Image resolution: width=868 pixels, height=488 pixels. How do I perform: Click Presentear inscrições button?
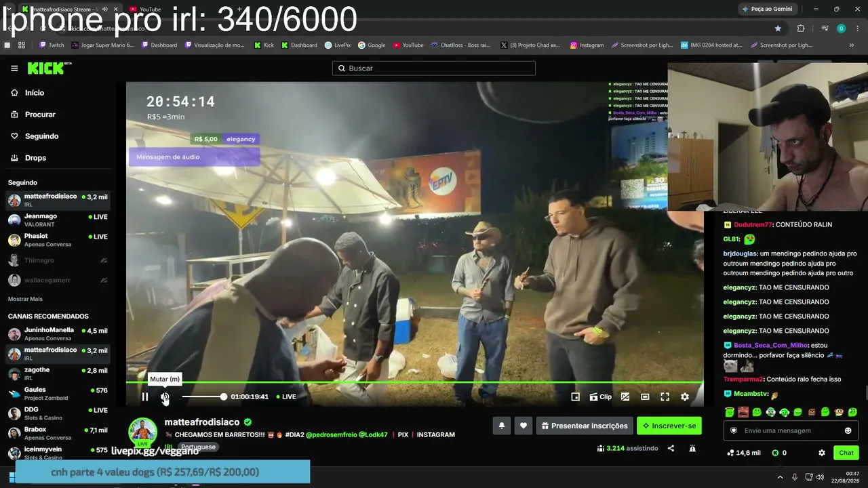click(x=585, y=426)
